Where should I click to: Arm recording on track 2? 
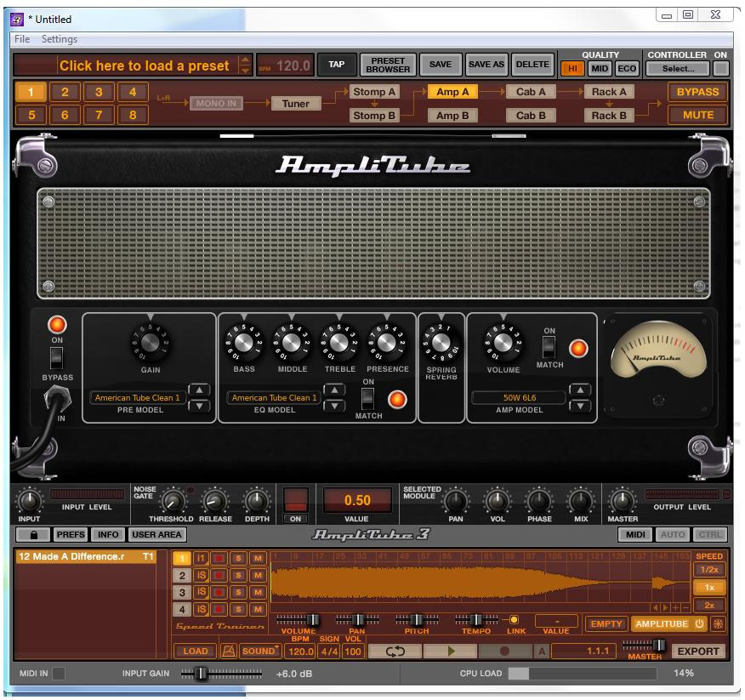tap(219, 576)
